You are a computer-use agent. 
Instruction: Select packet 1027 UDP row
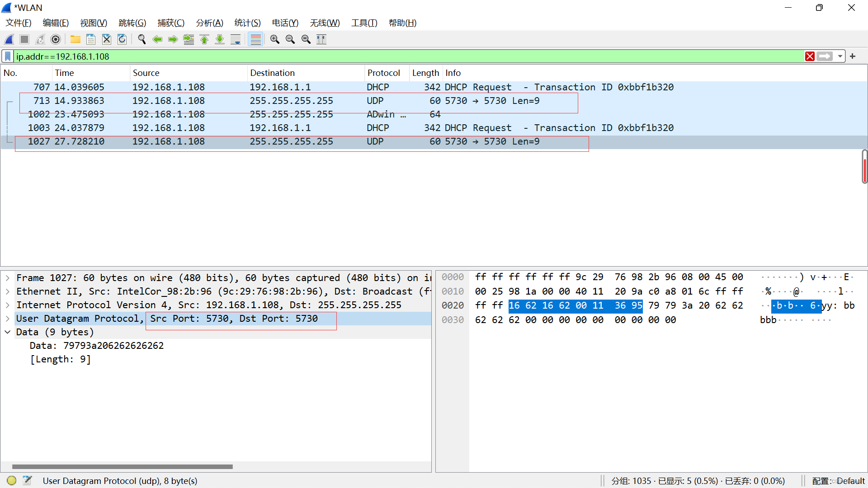pos(434,142)
